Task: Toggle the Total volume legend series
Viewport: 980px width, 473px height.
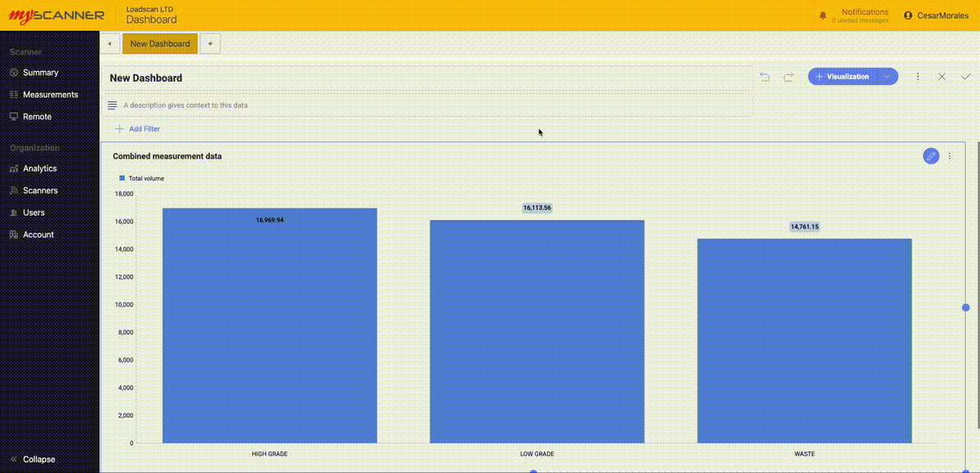Action: pos(141,178)
